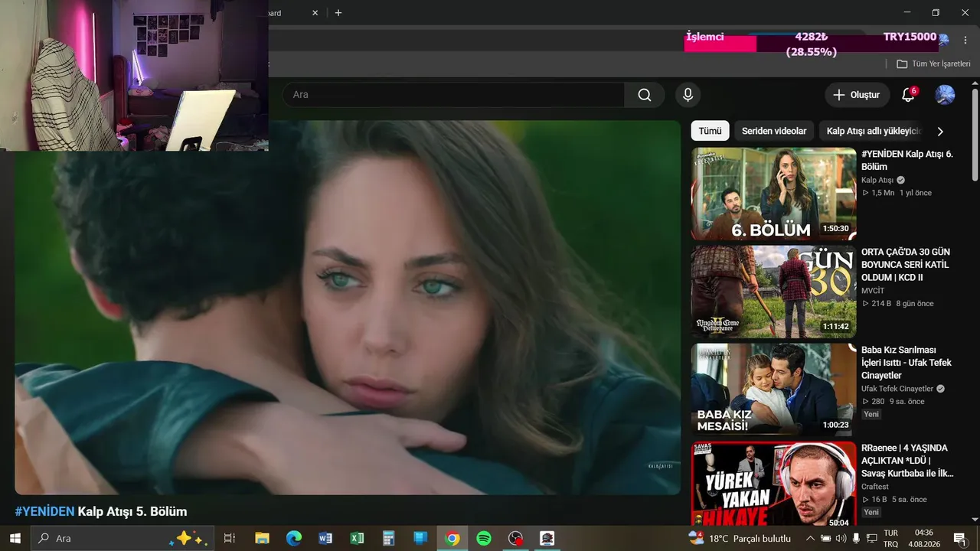980x551 pixels.
Task: Select the Seriden videolar filter chip
Action: tap(774, 131)
